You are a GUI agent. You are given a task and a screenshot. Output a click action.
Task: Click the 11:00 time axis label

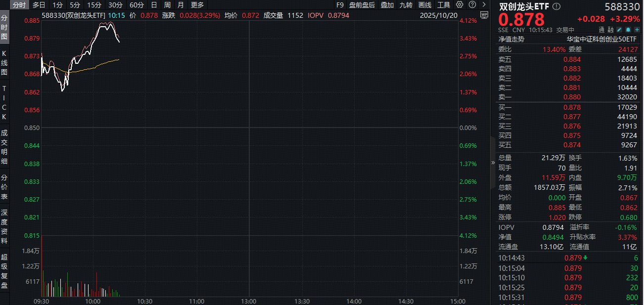pyautogui.click(x=197, y=301)
